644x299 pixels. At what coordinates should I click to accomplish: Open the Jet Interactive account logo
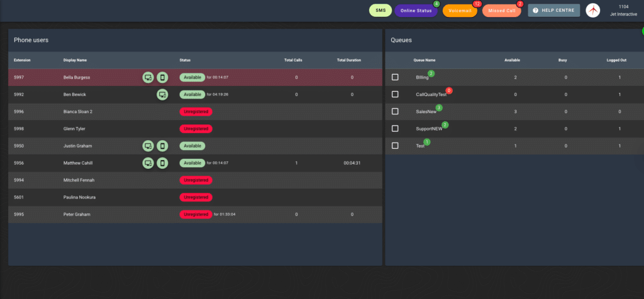pos(592,11)
